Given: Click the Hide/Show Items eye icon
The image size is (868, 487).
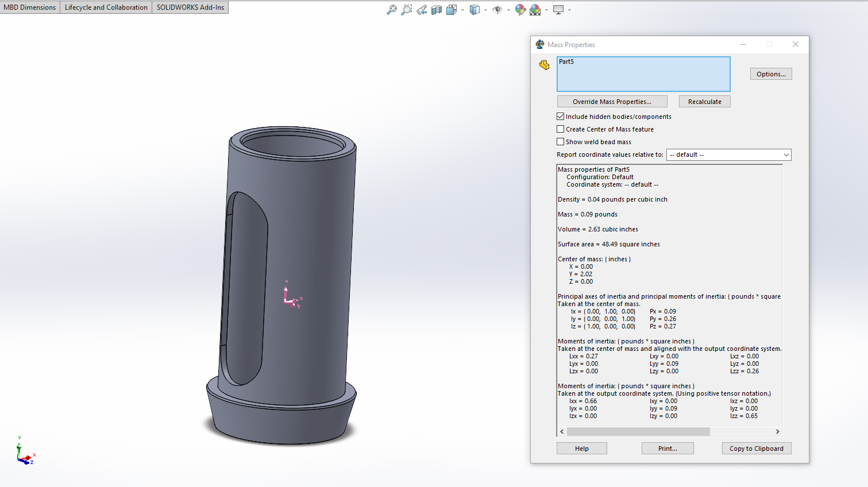Looking at the screenshot, I should tap(497, 10).
